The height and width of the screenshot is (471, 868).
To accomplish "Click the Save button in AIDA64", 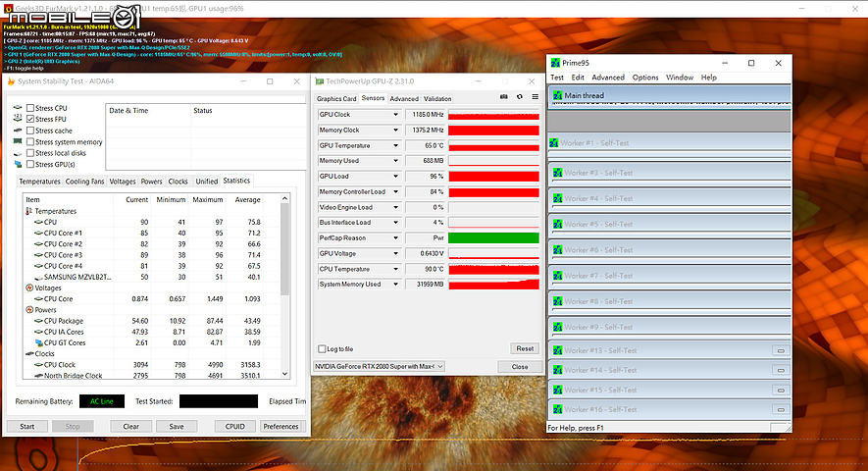I will point(177,426).
